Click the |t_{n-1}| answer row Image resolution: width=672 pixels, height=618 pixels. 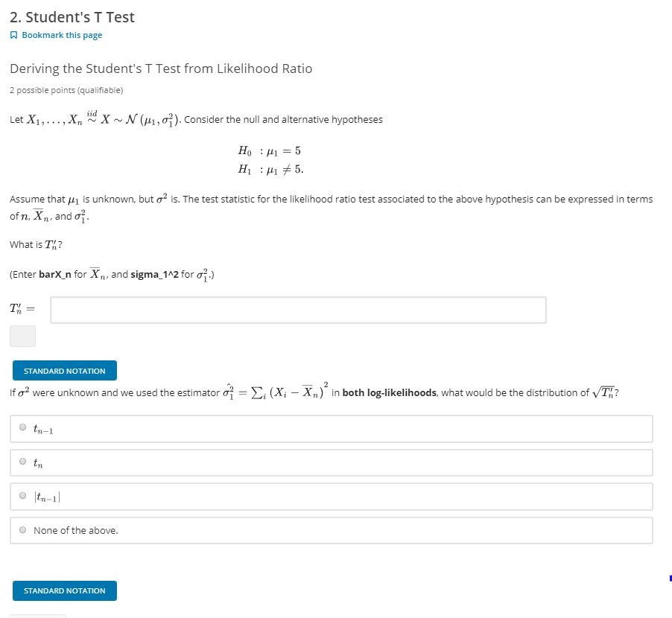[330, 497]
